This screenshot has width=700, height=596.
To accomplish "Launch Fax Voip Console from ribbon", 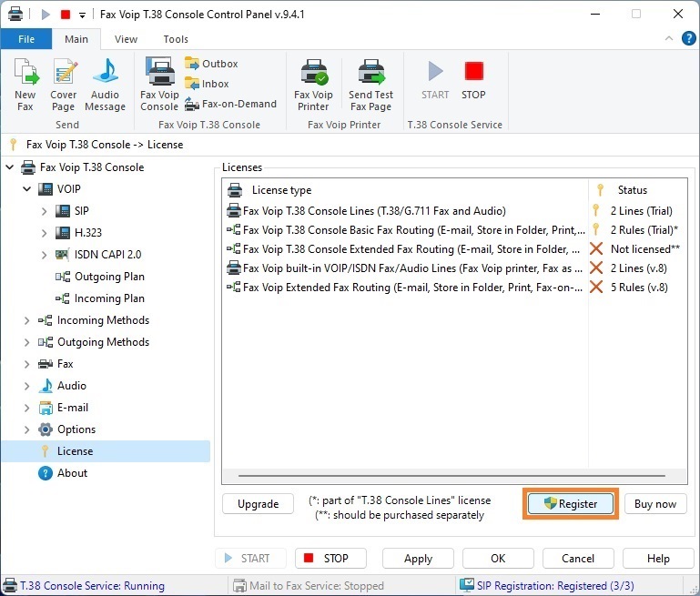I will pos(159,85).
